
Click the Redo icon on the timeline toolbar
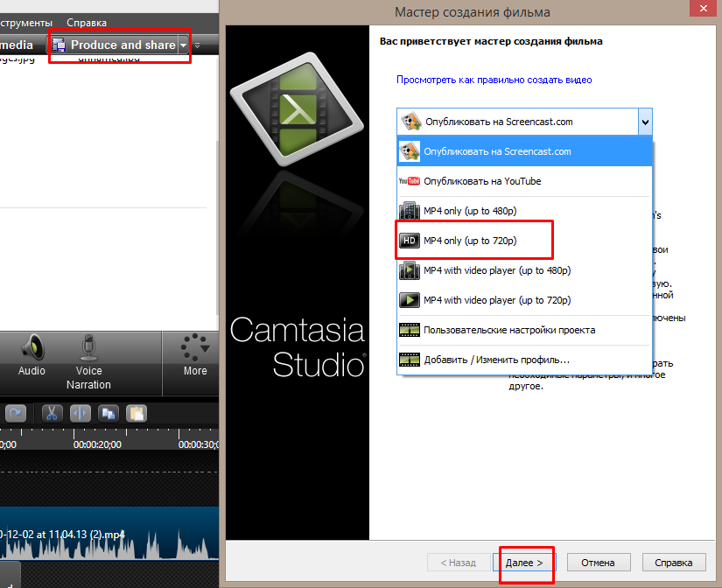pos(16,413)
